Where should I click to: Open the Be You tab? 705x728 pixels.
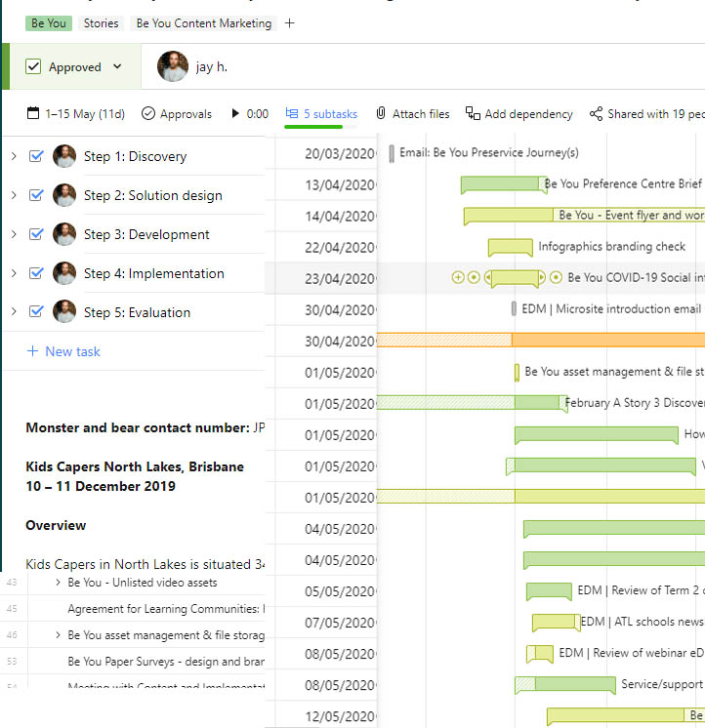pos(49,23)
